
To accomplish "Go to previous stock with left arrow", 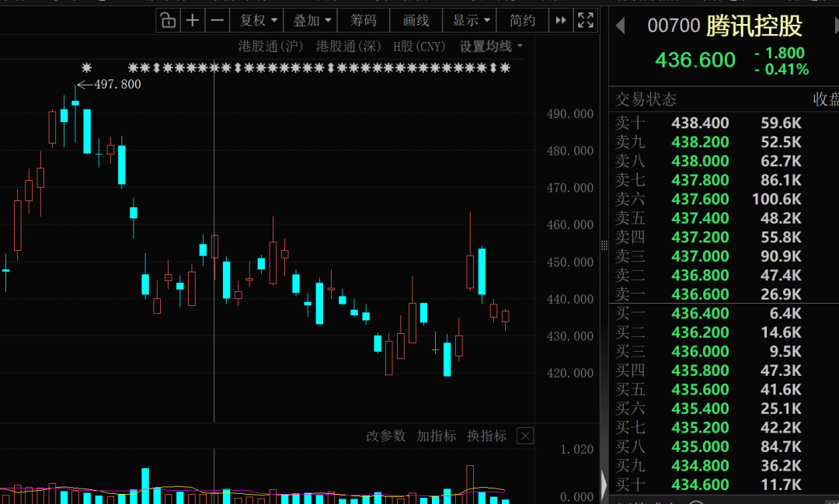I will [x=620, y=25].
